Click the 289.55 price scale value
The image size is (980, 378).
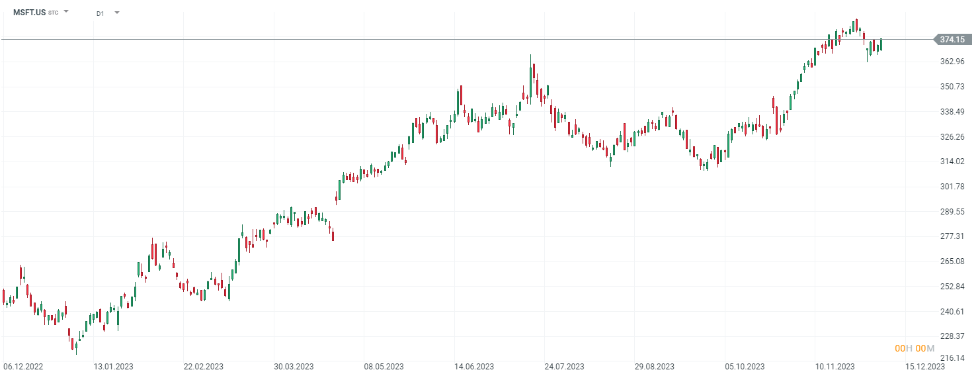tap(952, 212)
